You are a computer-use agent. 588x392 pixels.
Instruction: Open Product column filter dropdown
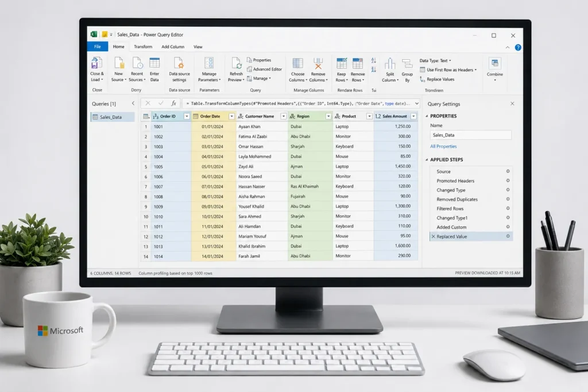pyautogui.click(x=369, y=117)
